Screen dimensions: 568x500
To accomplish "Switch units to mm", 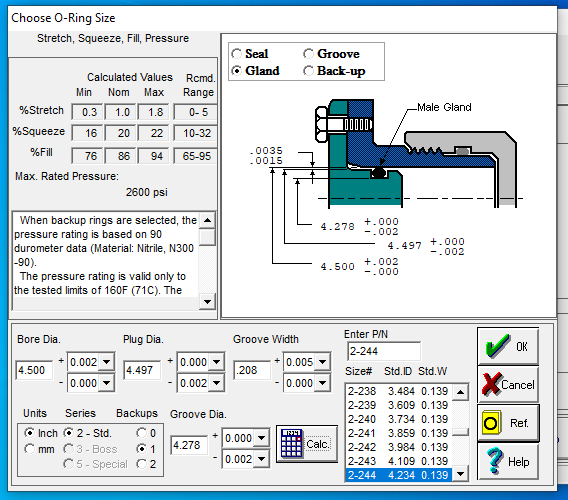I will pos(29,449).
